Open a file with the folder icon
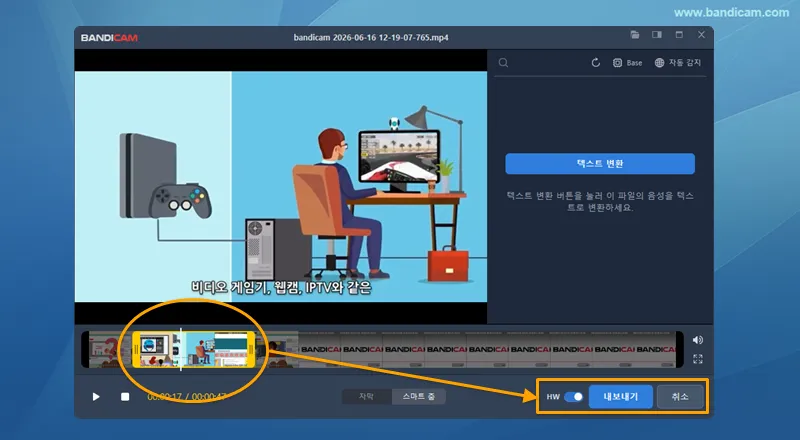Image resolution: width=800 pixels, height=440 pixels. (635, 35)
